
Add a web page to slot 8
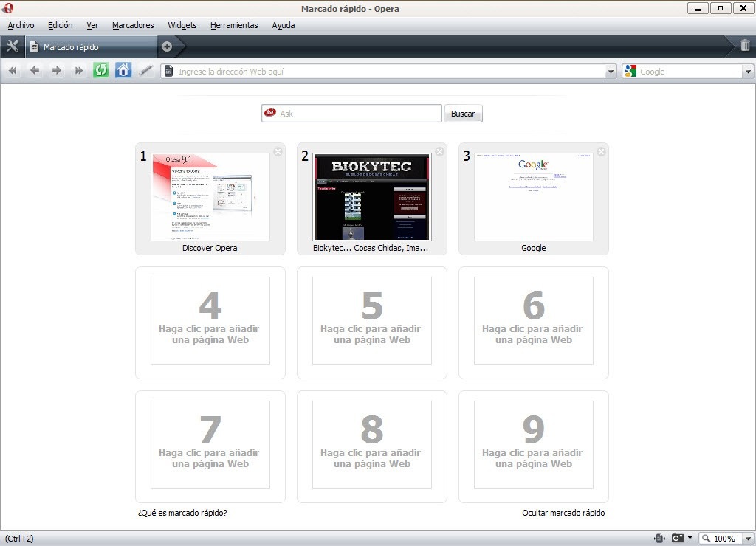coord(372,445)
